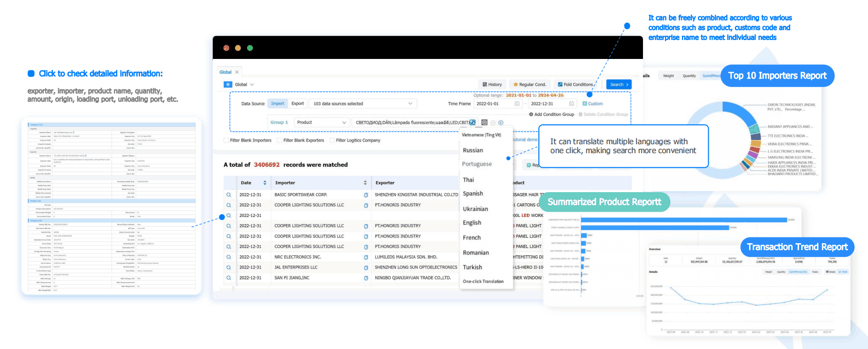Enable the Filter Blank Importers checkbox

coord(226,141)
